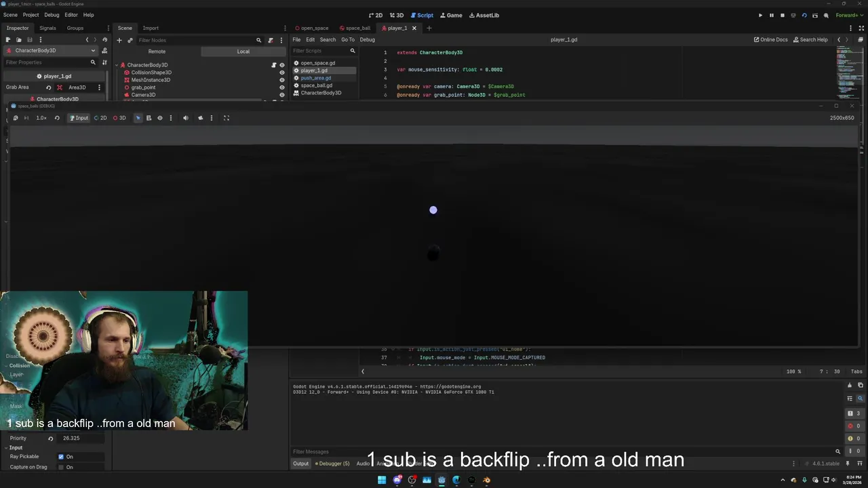Toggle visibility of CharacterBody3D root node
This screenshot has width=868, height=488.
(282, 65)
